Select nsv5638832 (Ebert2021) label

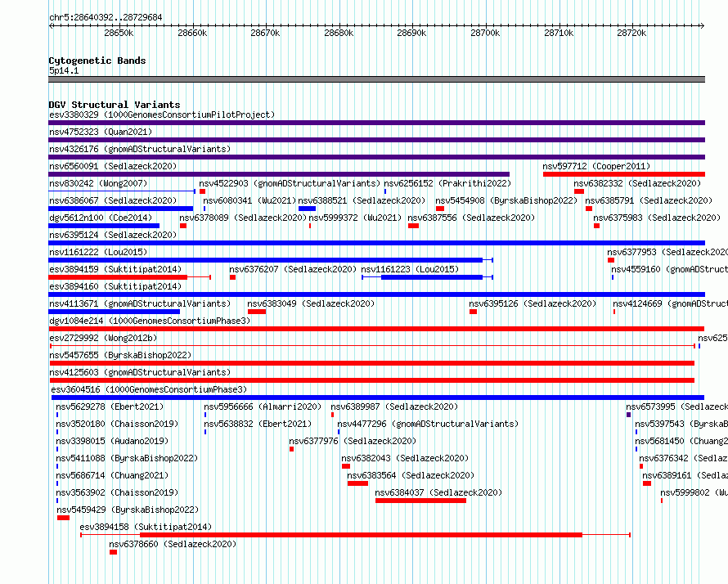(x=258, y=424)
